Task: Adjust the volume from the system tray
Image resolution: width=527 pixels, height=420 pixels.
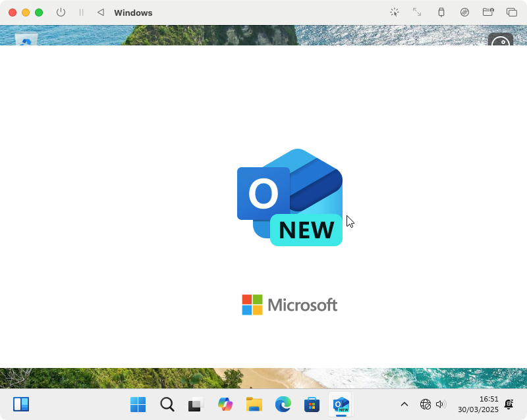Action: [x=440, y=404]
